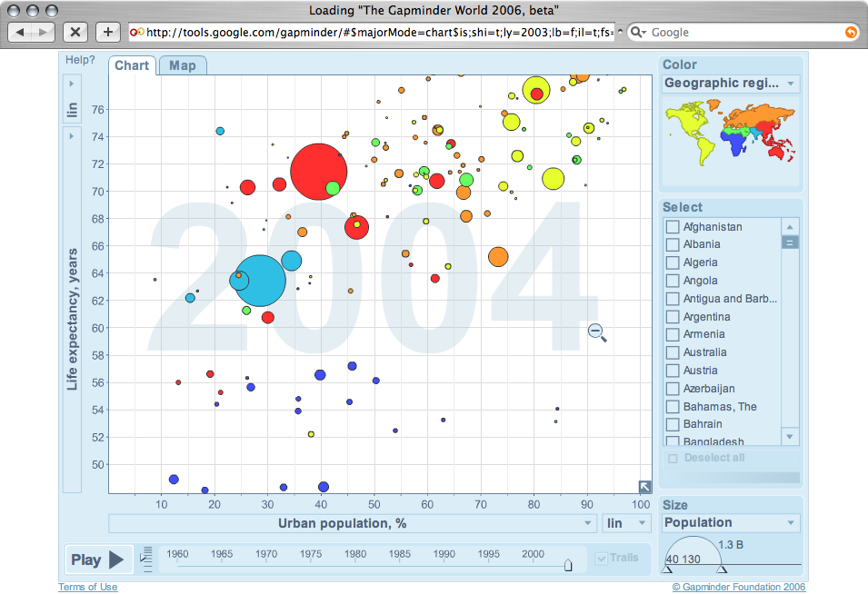Click the Google search magnifier icon
Viewport: 868px width, 594px height.
pyautogui.click(x=639, y=31)
